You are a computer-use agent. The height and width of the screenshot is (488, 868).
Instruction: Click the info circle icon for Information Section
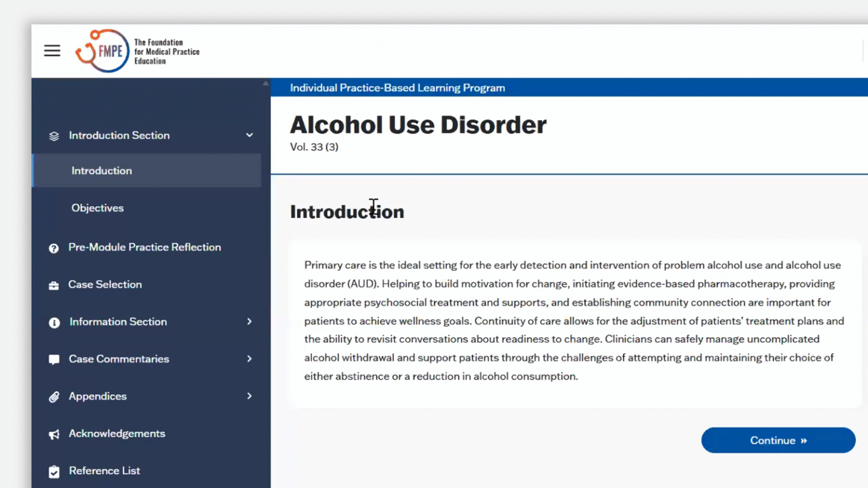click(x=54, y=322)
